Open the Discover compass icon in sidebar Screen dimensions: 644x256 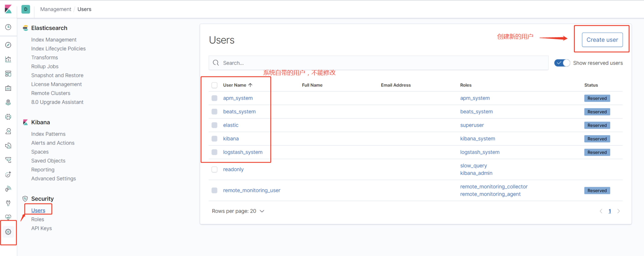[x=8, y=45]
